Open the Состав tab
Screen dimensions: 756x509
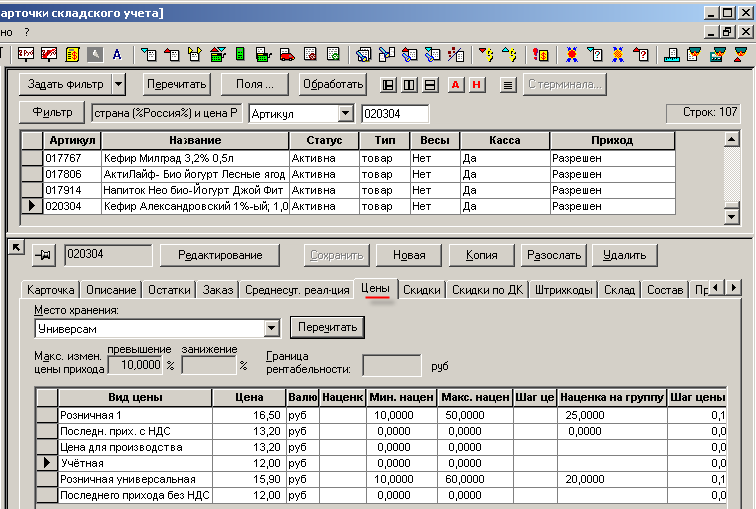pyautogui.click(x=665, y=290)
